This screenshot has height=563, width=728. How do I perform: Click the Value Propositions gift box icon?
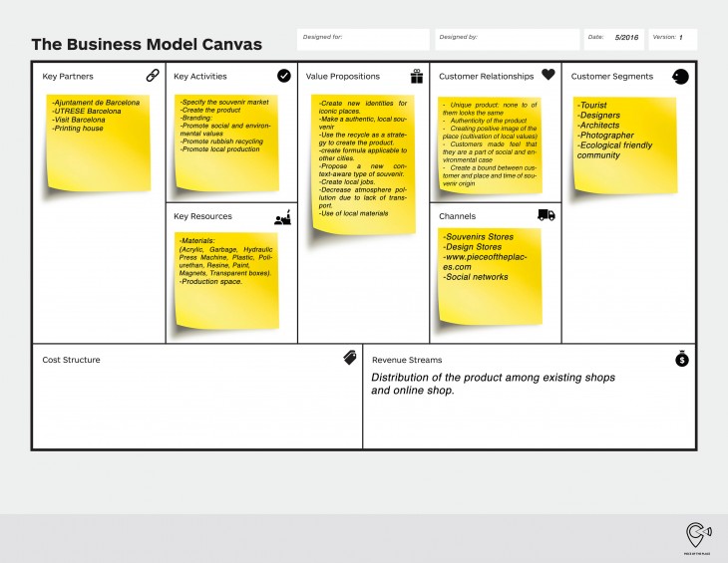point(416,76)
